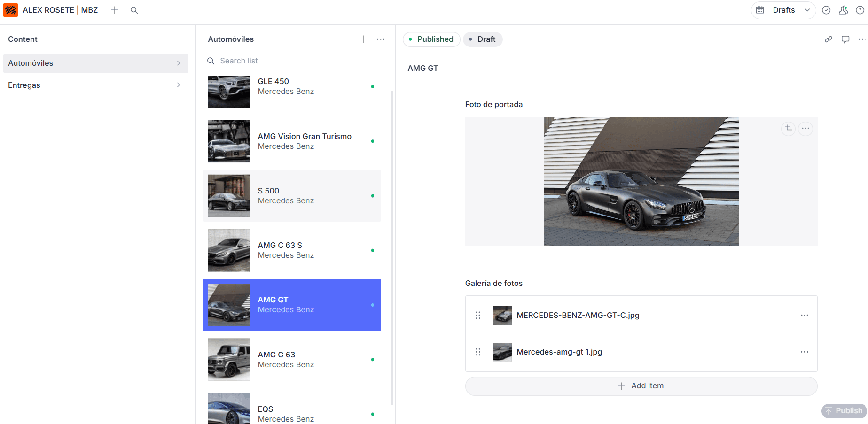The height and width of the screenshot is (424, 868).
Task: Click the review changes checkmark icon
Action: tap(826, 10)
